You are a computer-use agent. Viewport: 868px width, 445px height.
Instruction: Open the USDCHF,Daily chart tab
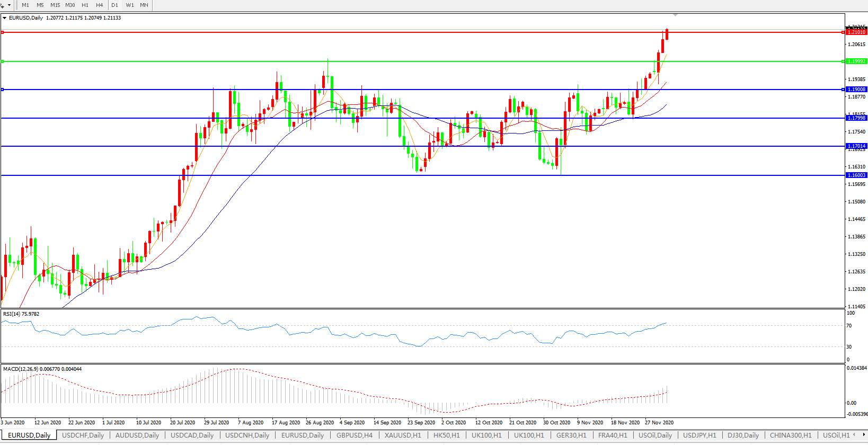pyautogui.click(x=83, y=435)
